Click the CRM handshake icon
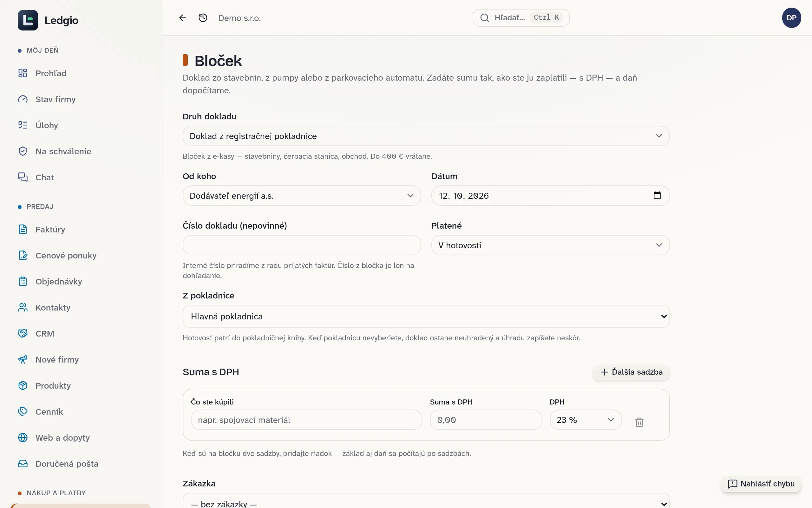The image size is (812, 508). [x=23, y=334]
